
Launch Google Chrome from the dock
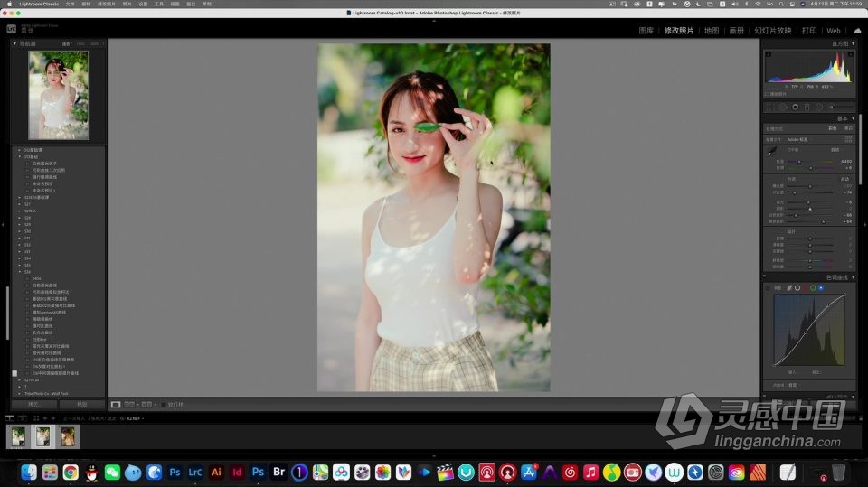[x=71, y=472]
